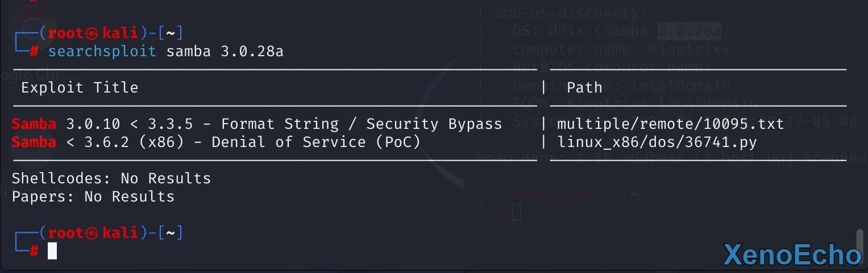
Task: Click the "~" directory in the top prompt
Action: click(x=171, y=33)
